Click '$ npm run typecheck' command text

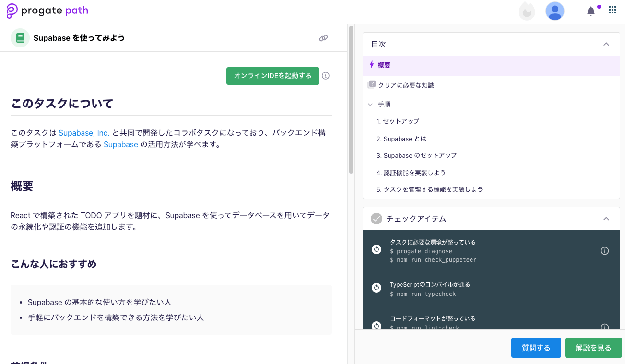pos(423,294)
